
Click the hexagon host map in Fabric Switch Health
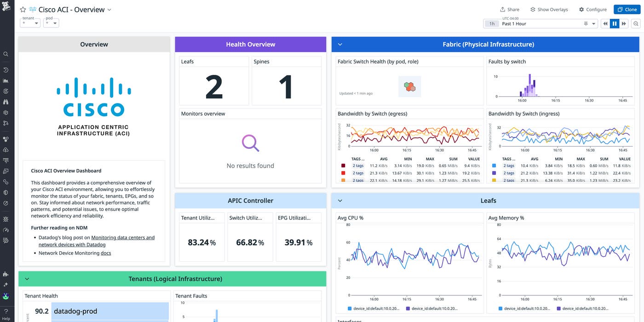pyautogui.click(x=409, y=86)
